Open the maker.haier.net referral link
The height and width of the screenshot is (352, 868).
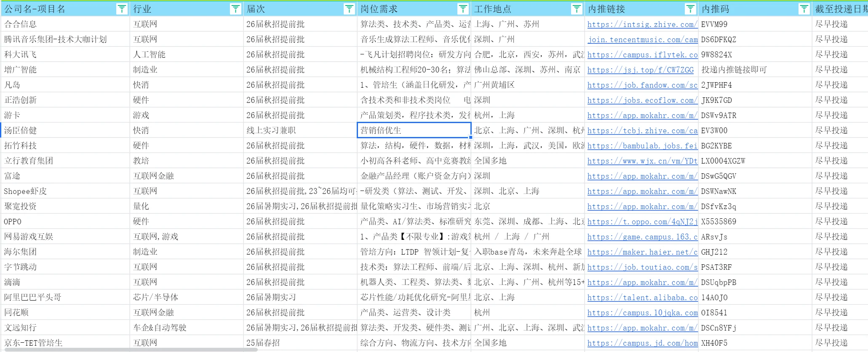click(642, 252)
